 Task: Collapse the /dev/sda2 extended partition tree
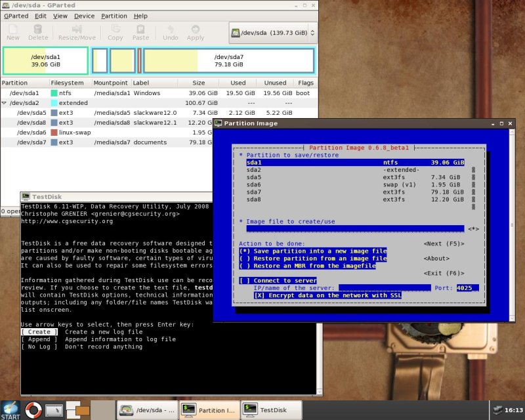pos(4,103)
